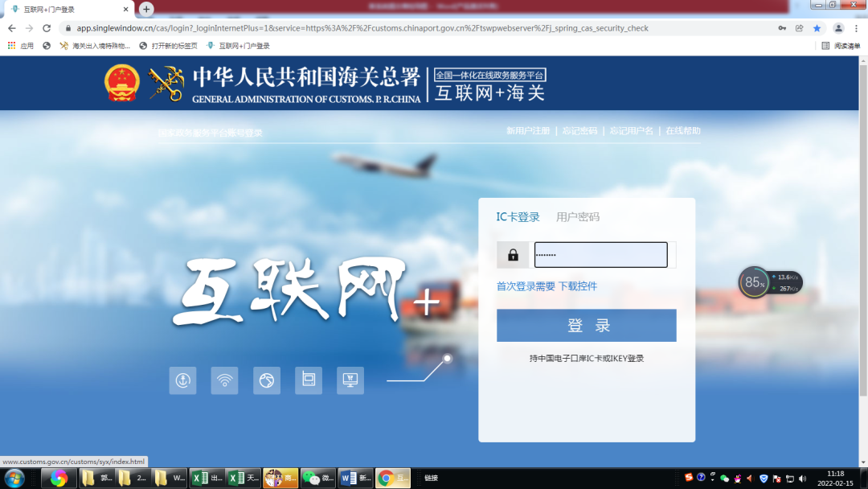Click the 85% download progress circle
The height and width of the screenshot is (489, 868).
coord(753,282)
